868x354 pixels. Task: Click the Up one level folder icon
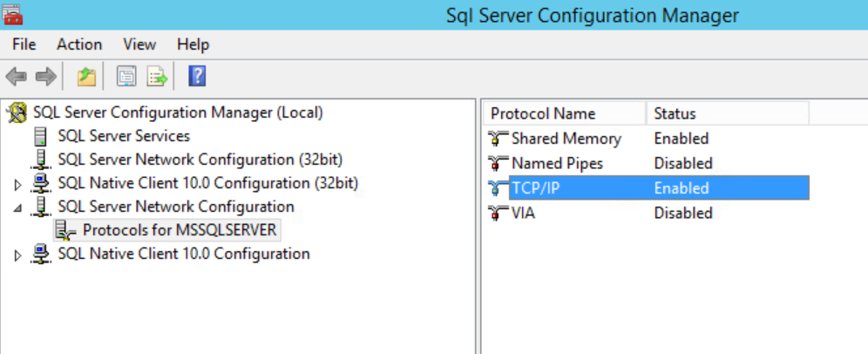[x=86, y=77]
